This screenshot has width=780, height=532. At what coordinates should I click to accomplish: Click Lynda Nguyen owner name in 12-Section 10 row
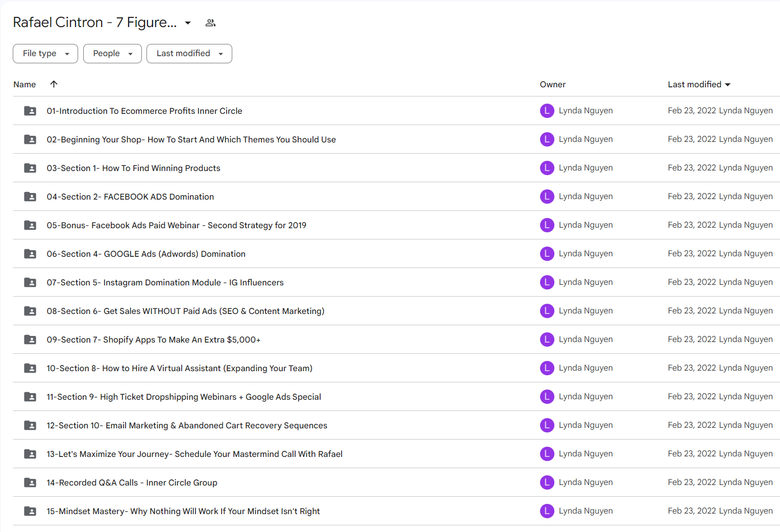[586, 425]
